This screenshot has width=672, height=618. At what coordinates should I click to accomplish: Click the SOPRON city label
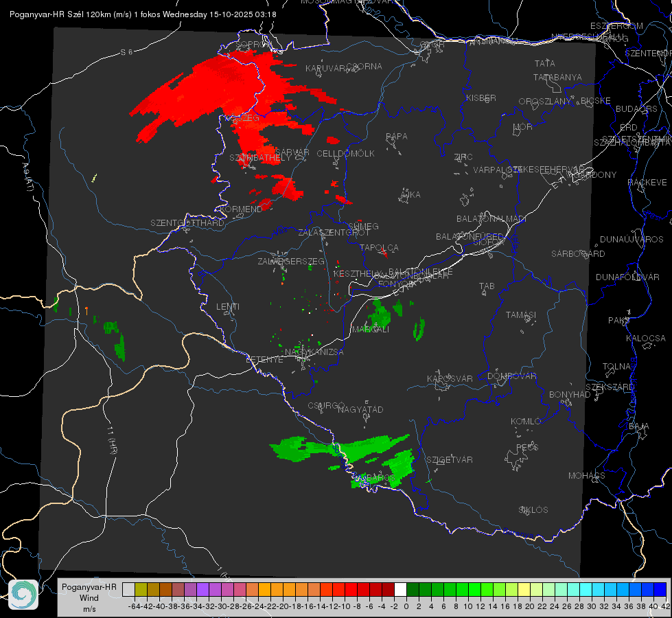[253, 44]
